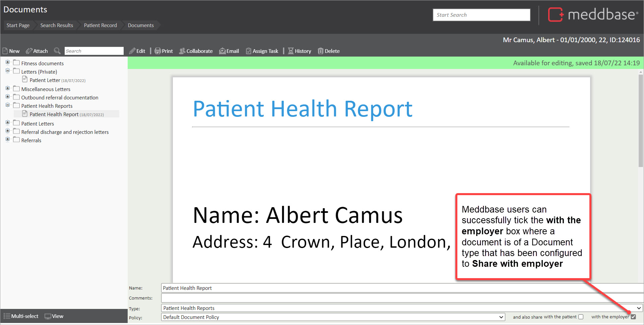The height and width of the screenshot is (325, 644).
Task: Delete the document using the trash icon
Action: coord(321,51)
